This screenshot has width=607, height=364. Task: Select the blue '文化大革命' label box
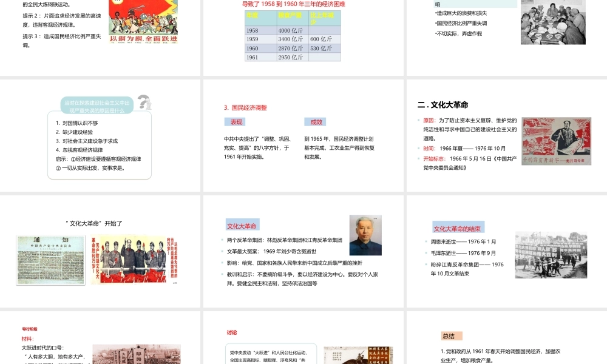pyautogui.click(x=242, y=226)
